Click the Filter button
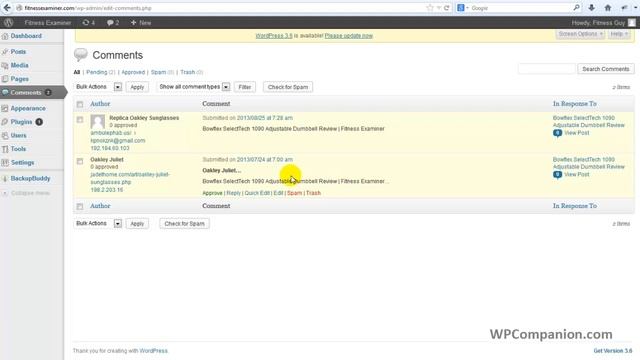This screenshot has width=640, height=360. point(244,87)
